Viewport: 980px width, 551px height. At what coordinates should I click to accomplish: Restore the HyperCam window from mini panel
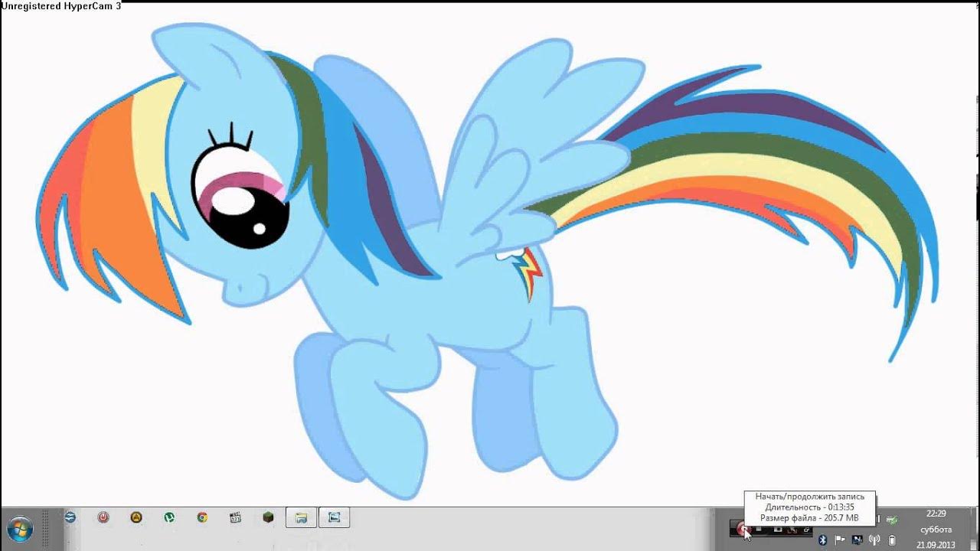point(807,530)
